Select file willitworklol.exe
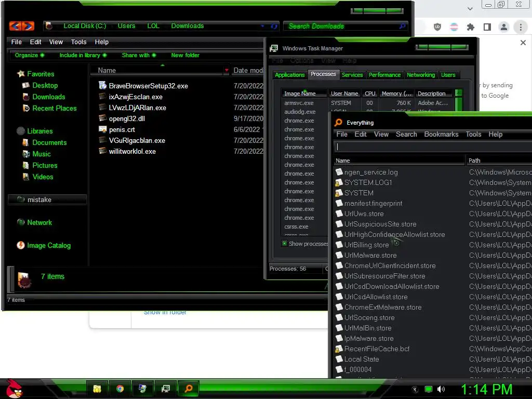The image size is (532, 399). (x=132, y=151)
